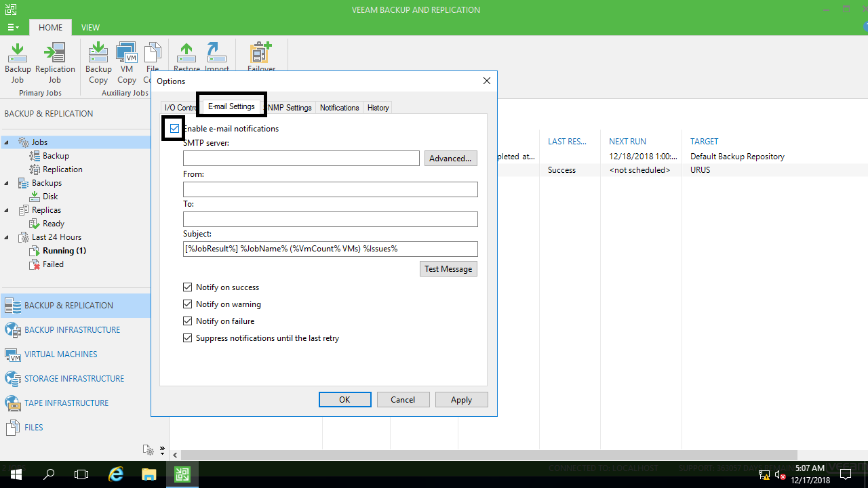Switch to the Notifications tab
Image resolution: width=868 pixels, height=488 pixels.
pos(339,108)
